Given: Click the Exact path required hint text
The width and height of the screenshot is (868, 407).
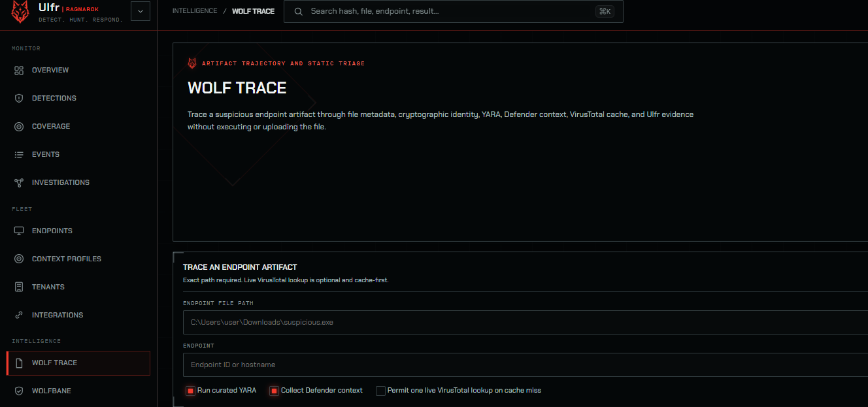Looking at the screenshot, I should click(286, 280).
